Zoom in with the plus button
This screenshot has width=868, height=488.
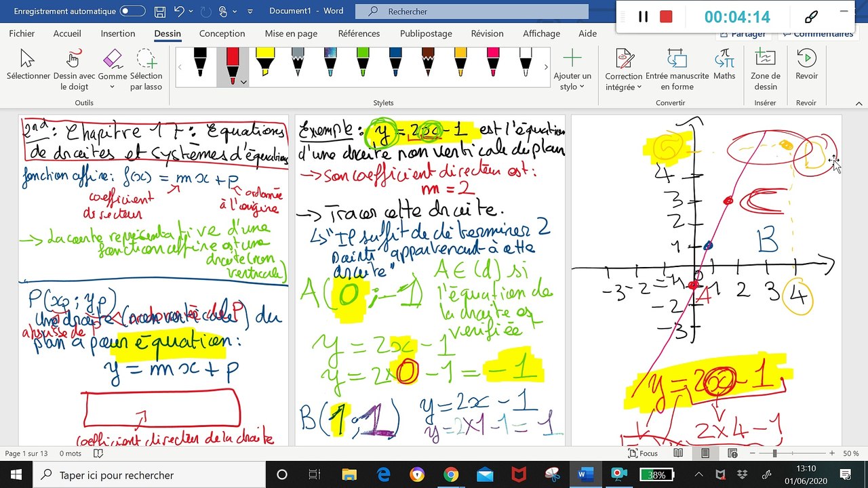click(x=832, y=453)
